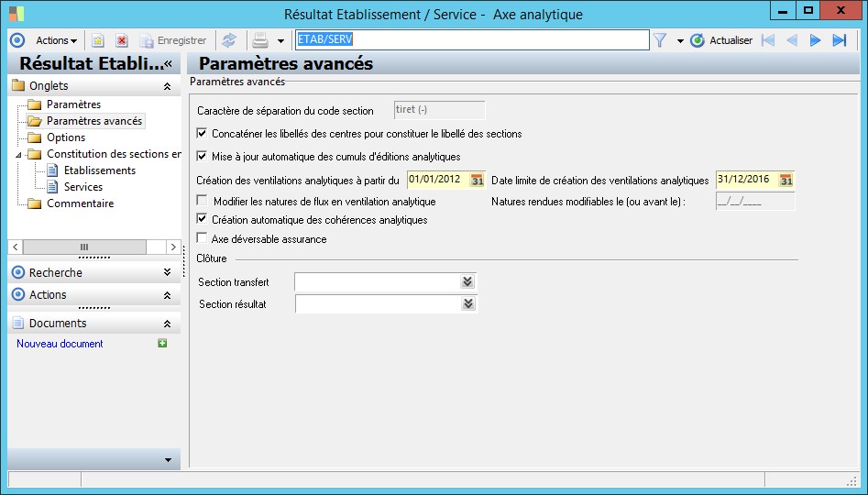Open the Actions menu in the toolbar

[56, 40]
